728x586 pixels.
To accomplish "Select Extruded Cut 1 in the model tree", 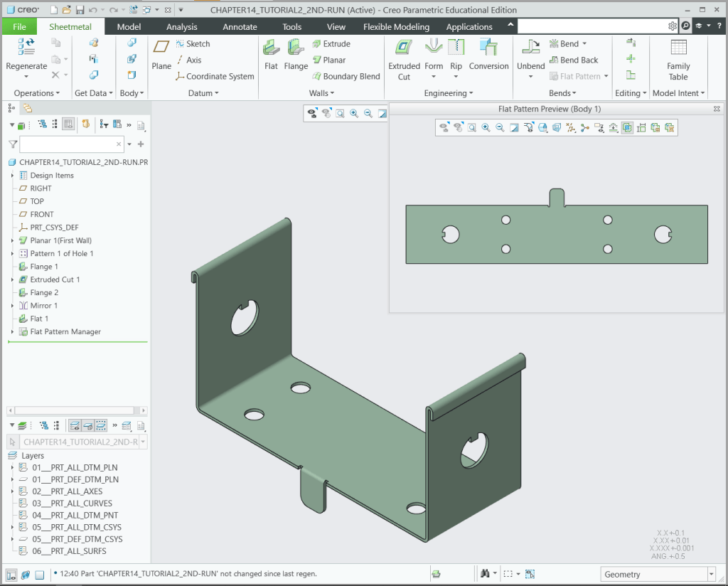I will (55, 279).
